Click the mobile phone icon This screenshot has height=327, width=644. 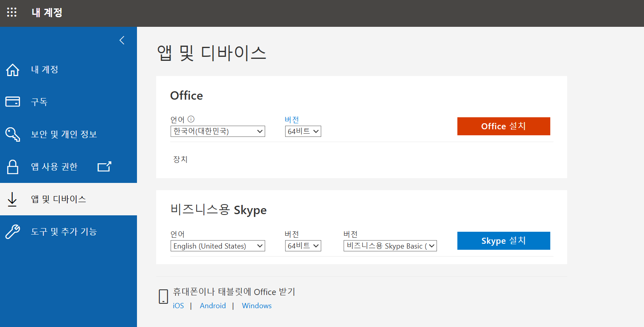(x=163, y=297)
